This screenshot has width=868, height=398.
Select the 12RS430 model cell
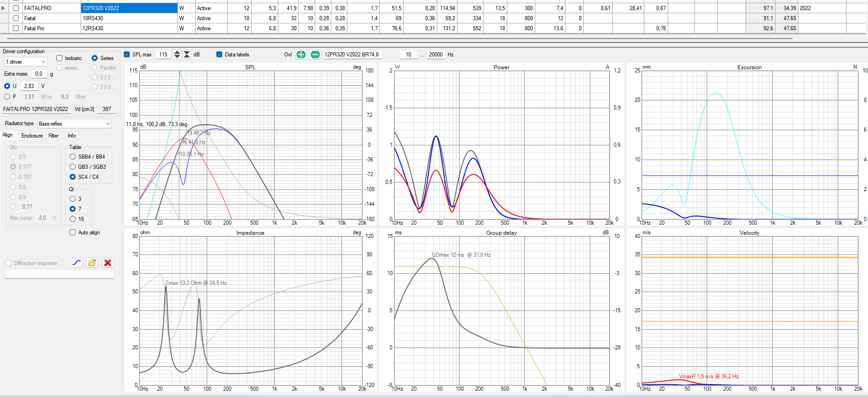tap(129, 28)
